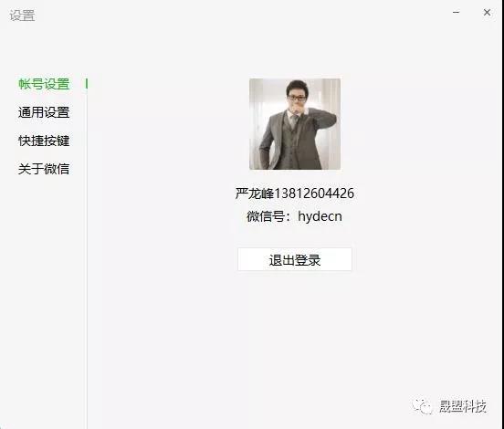The width and height of the screenshot is (504, 429).
Task: Switch to 快捷按键 settings
Action: (44, 141)
